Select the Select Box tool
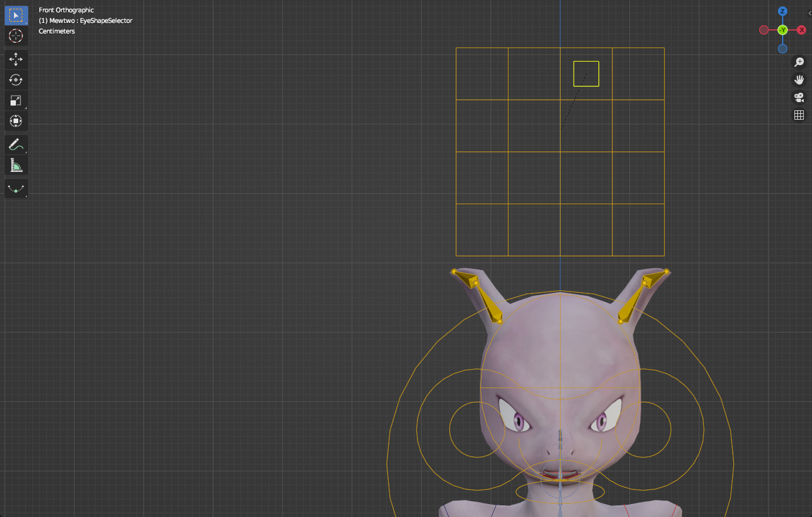 point(16,15)
